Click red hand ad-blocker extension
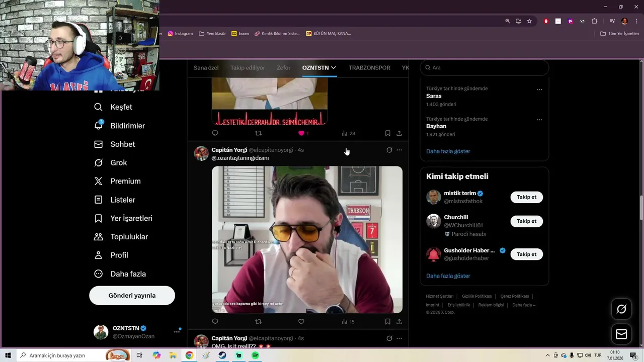644x362 pixels. [546, 21]
